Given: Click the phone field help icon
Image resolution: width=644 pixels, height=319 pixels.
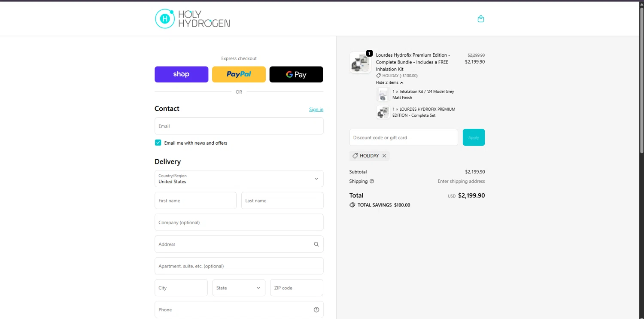Looking at the screenshot, I should point(316,310).
